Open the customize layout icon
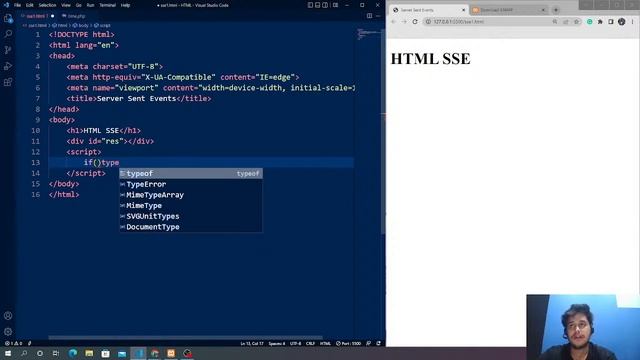 pyautogui.click(x=335, y=5)
